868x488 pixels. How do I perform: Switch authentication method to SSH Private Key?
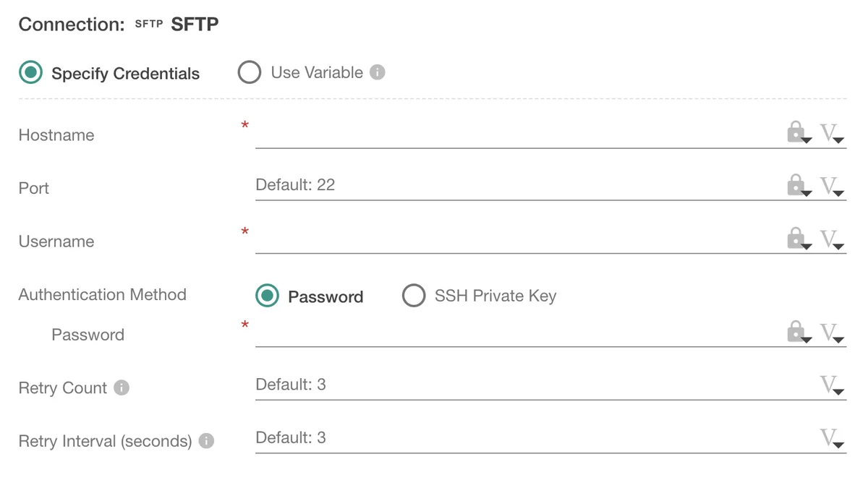coord(413,296)
